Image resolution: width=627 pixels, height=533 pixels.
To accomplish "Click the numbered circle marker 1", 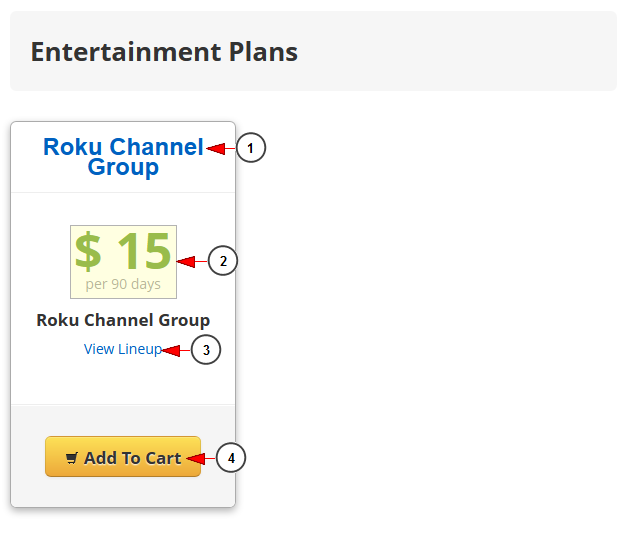I will tap(251, 148).
